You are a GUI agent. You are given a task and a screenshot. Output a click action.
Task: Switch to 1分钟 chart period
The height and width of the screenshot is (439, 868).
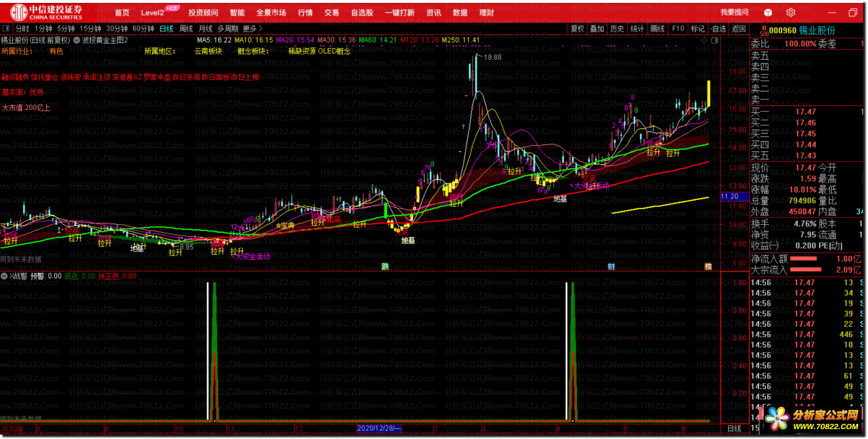pyautogui.click(x=43, y=28)
